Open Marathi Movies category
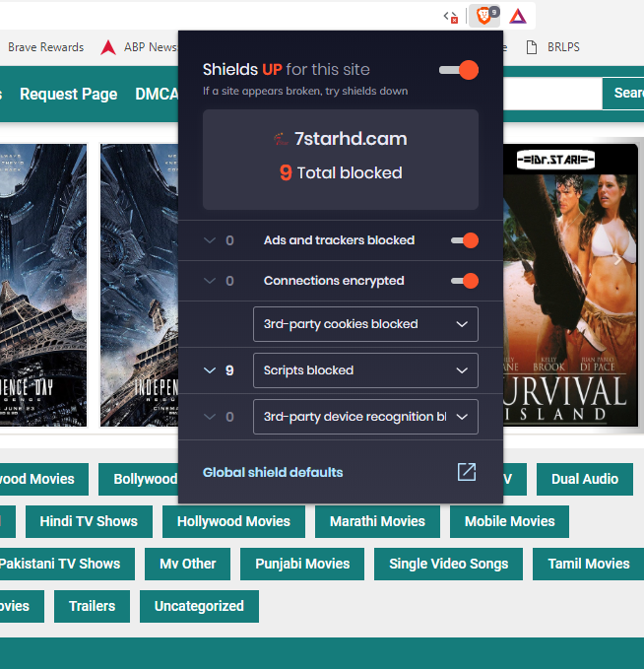Screen dimensions: 644x669 click(x=377, y=521)
